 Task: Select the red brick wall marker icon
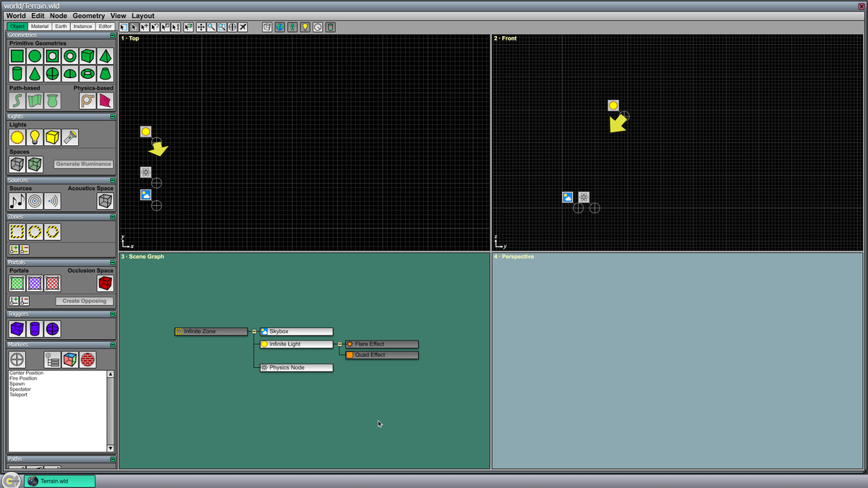(88, 359)
